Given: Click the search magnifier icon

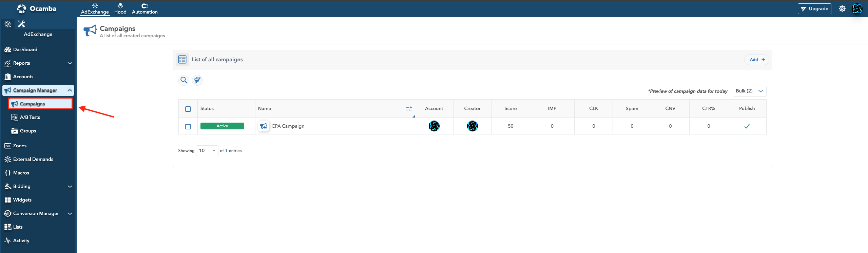Looking at the screenshot, I should (184, 80).
